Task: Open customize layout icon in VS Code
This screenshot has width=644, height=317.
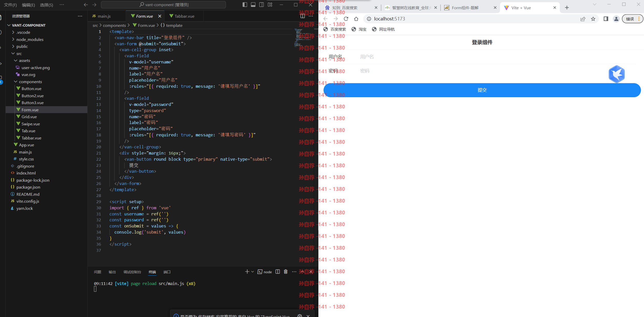Action: [270, 5]
